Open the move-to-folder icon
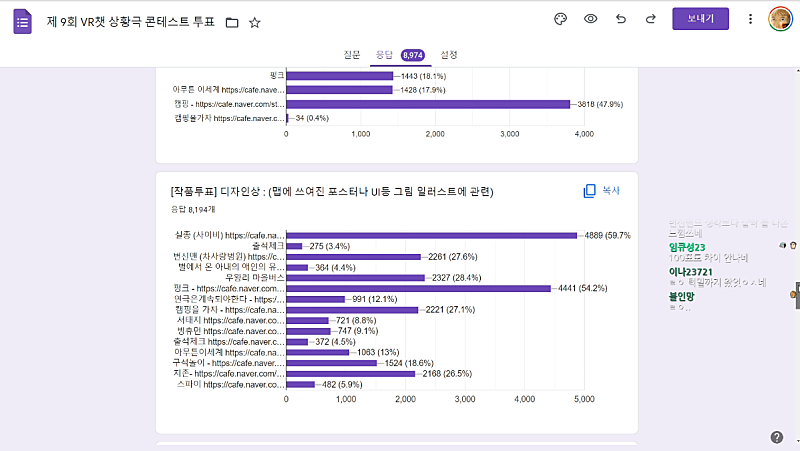 pyautogui.click(x=232, y=22)
